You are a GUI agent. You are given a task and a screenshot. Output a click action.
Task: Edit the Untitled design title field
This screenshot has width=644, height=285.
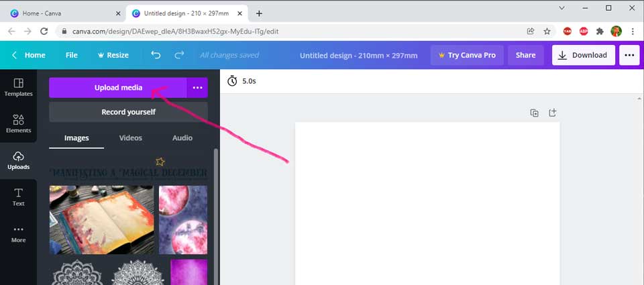358,56
